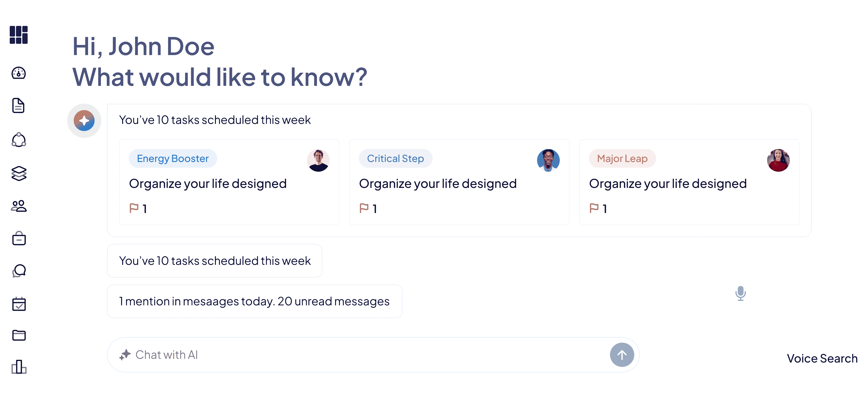Click the sparkle icon in chat box
The width and height of the screenshot is (868, 409).
[125, 355]
